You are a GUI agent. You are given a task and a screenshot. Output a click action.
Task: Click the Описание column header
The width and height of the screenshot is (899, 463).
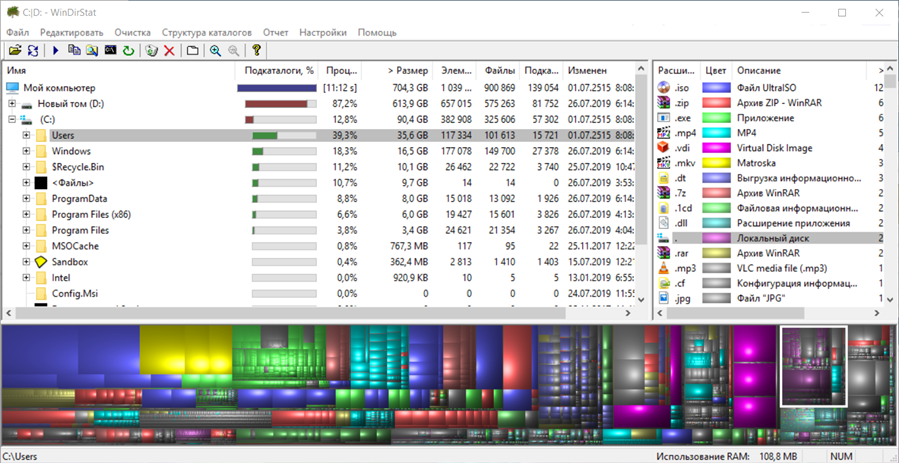[x=758, y=71]
